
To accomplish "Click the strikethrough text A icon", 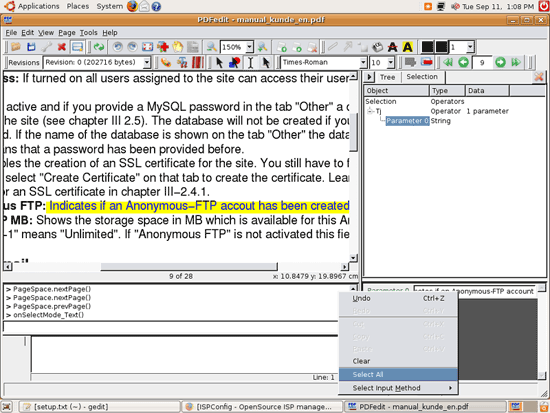I will 393,47.
